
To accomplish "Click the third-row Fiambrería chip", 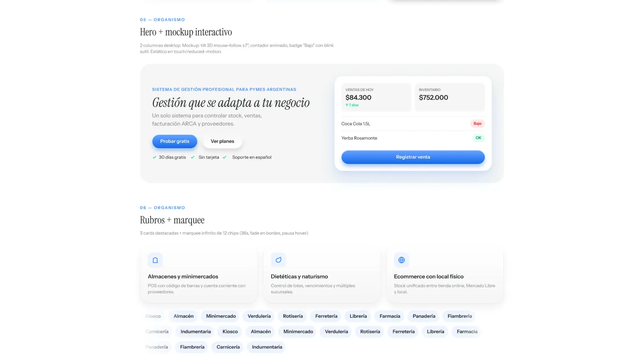I will [x=192, y=347].
